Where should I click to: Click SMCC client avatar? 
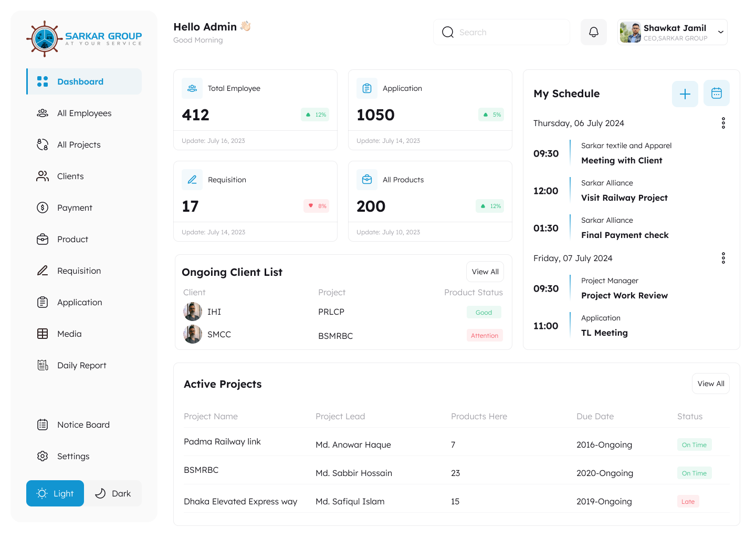pyautogui.click(x=193, y=334)
